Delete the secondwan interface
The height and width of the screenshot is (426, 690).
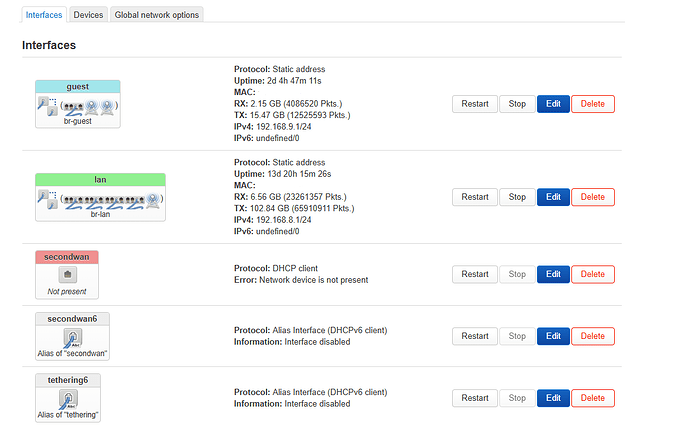pyautogui.click(x=592, y=274)
